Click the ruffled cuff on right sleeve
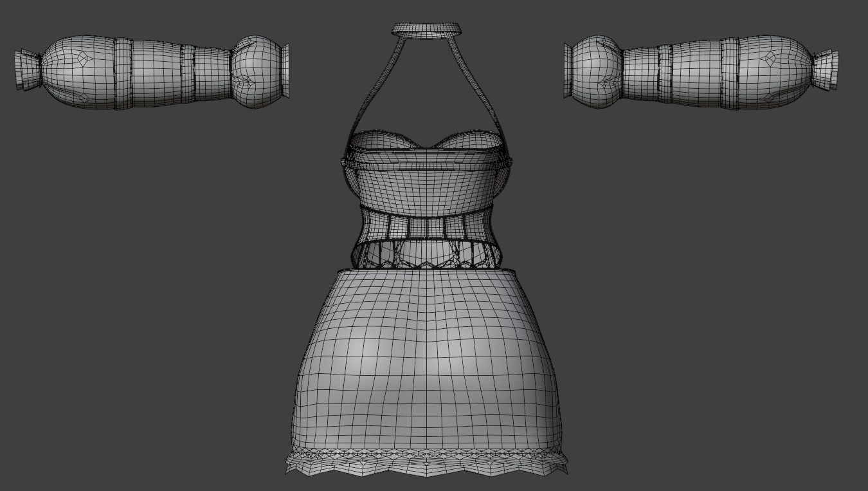Screen dimensions: 868x491 click(x=826, y=69)
